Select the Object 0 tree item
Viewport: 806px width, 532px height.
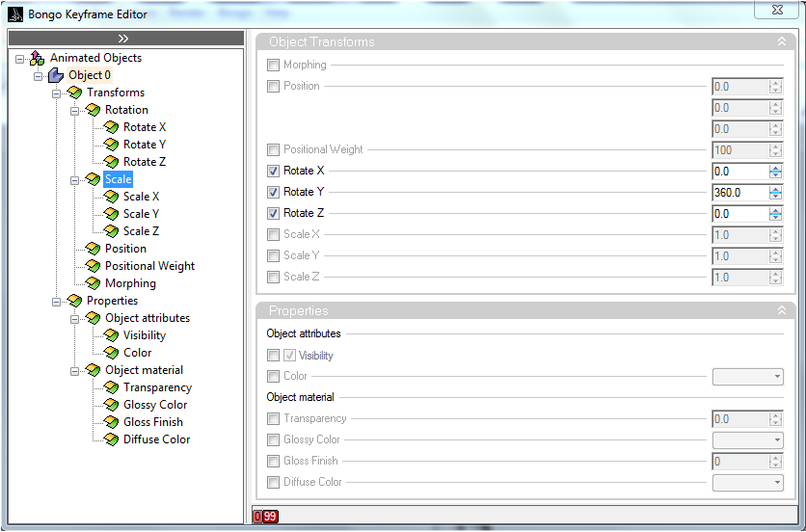pos(90,75)
